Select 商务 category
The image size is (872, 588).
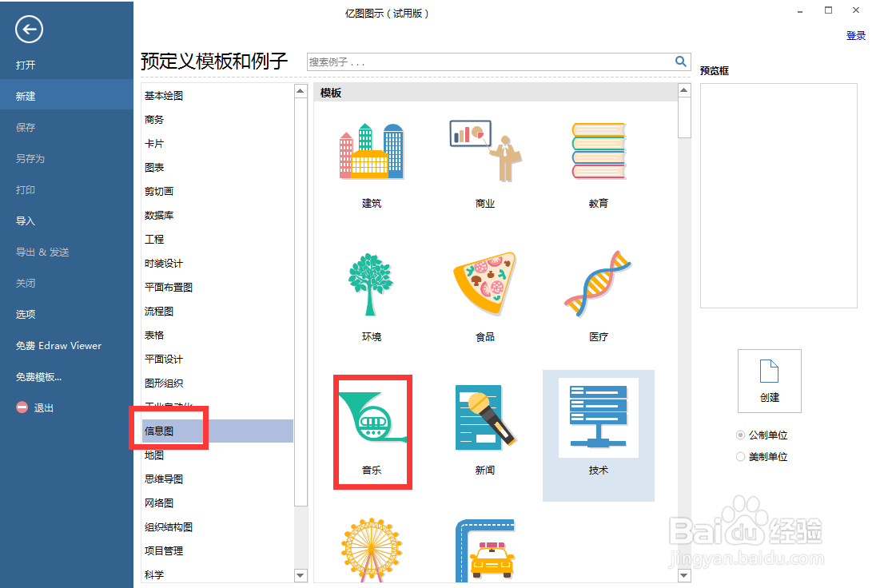pos(154,120)
